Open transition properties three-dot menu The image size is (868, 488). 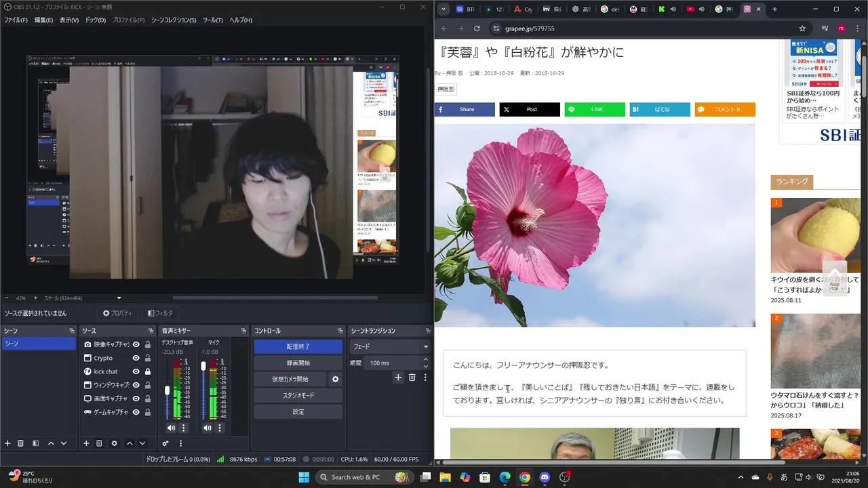425,378
